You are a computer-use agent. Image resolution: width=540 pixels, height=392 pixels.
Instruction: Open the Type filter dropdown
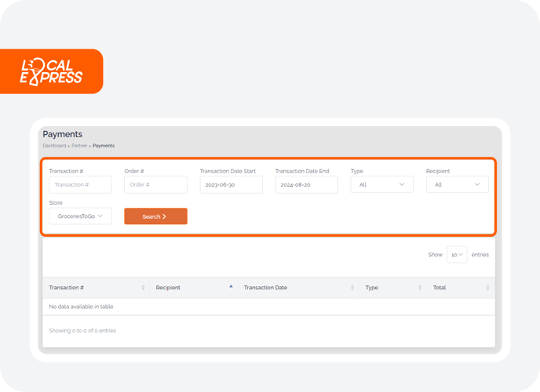pos(381,184)
